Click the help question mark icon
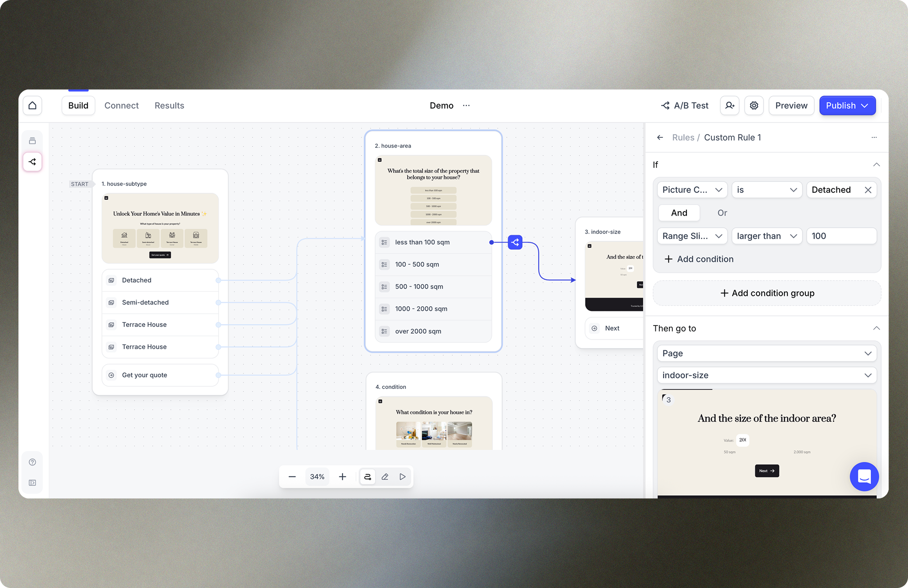Image resolution: width=908 pixels, height=588 pixels. click(32, 462)
